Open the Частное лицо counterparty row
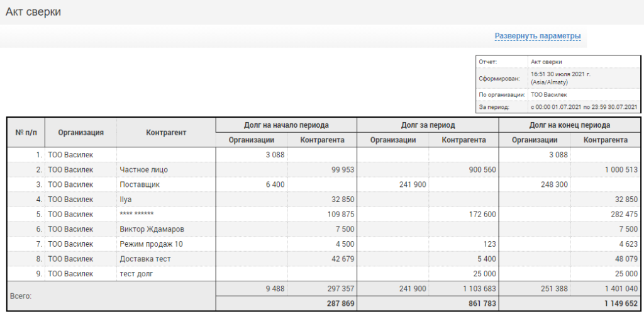This screenshot has width=644, height=321. coord(144,169)
